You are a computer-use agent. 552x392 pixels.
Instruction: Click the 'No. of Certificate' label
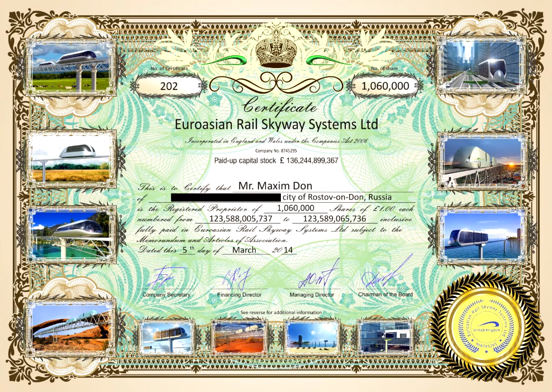point(169,69)
